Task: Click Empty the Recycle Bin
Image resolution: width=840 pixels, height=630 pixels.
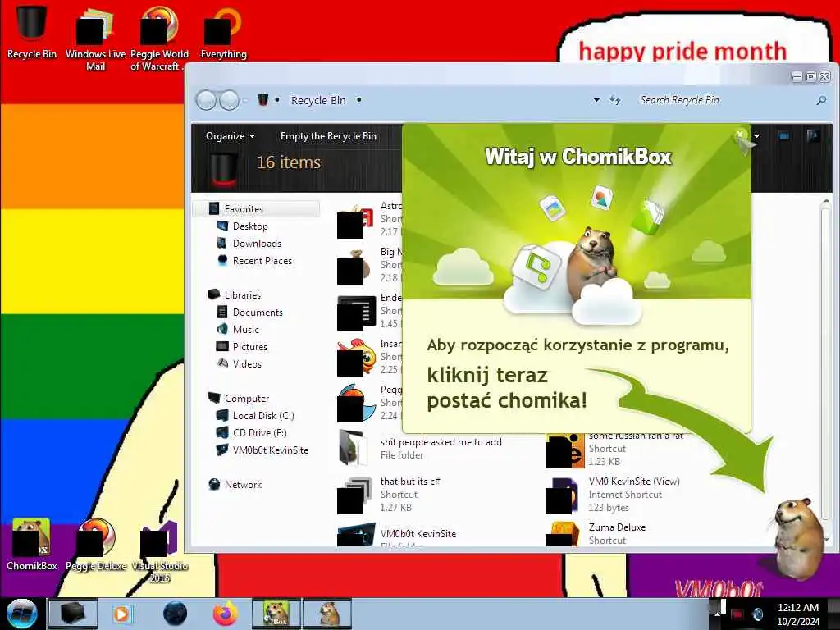Action: click(328, 136)
